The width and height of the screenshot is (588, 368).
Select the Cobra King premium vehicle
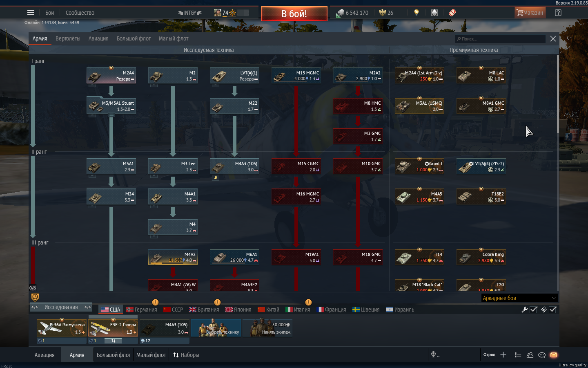(481, 258)
